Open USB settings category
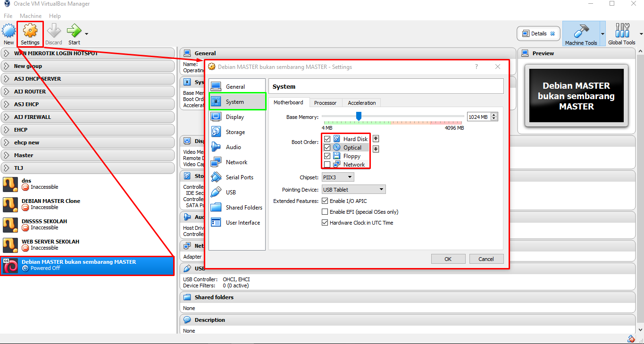The height and width of the screenshot is (344, 644). point(237,193)
